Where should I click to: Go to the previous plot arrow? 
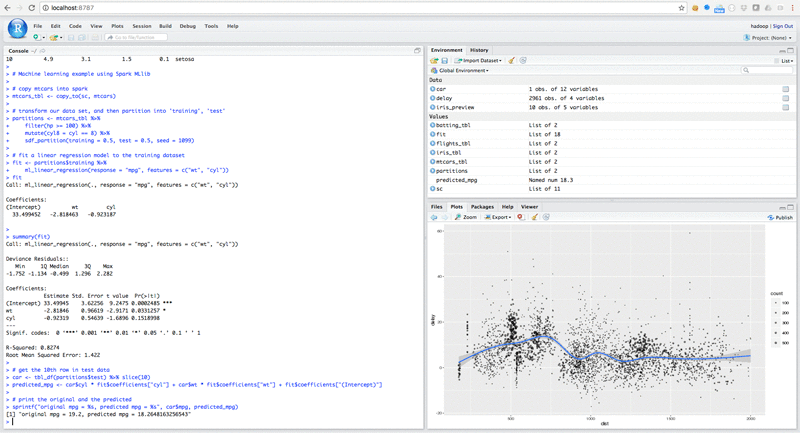click(434, 217)
